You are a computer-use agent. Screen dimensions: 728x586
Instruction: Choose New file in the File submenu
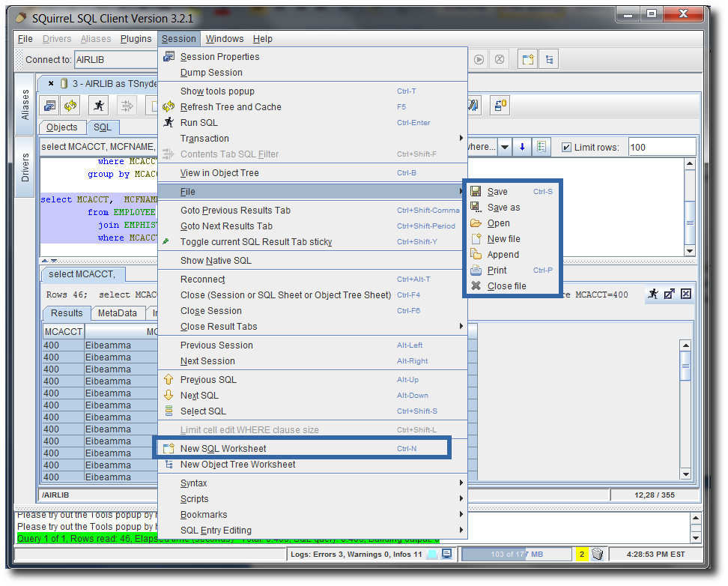pos(512,239)
